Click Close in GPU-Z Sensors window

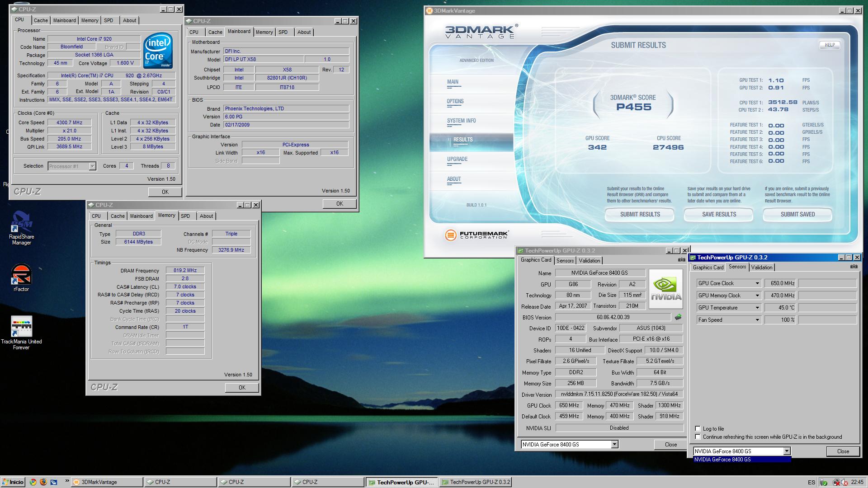843,451
